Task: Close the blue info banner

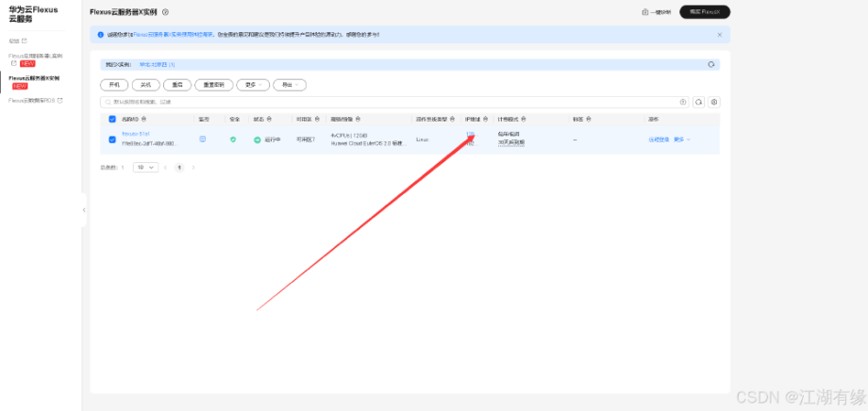Action: coord(720,35)
